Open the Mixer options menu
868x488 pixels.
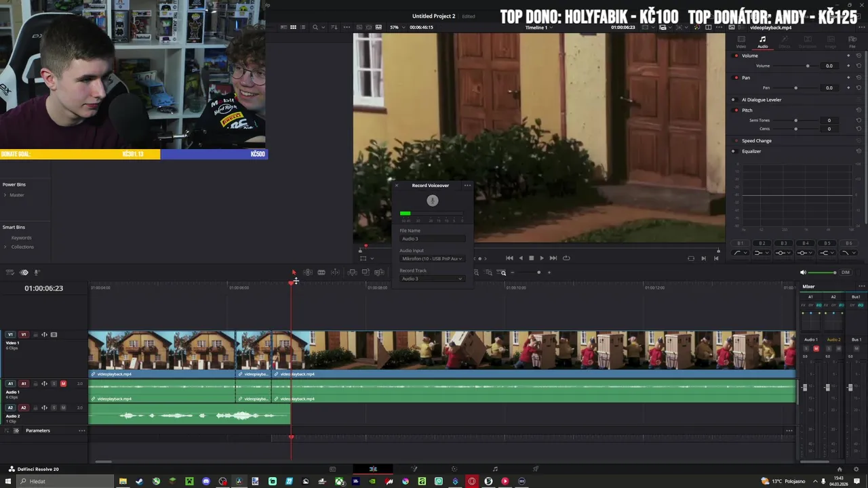tap(861, 286)
